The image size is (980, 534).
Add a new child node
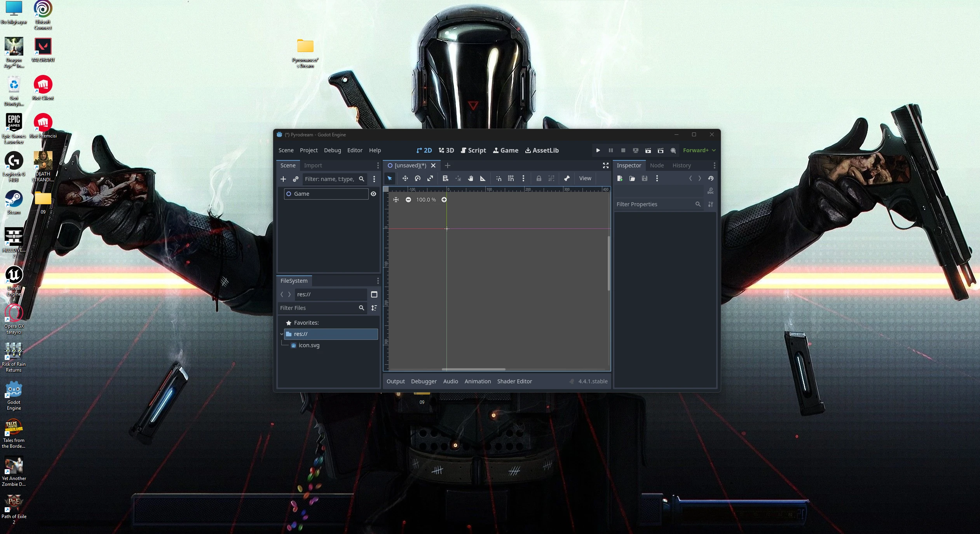283,179
